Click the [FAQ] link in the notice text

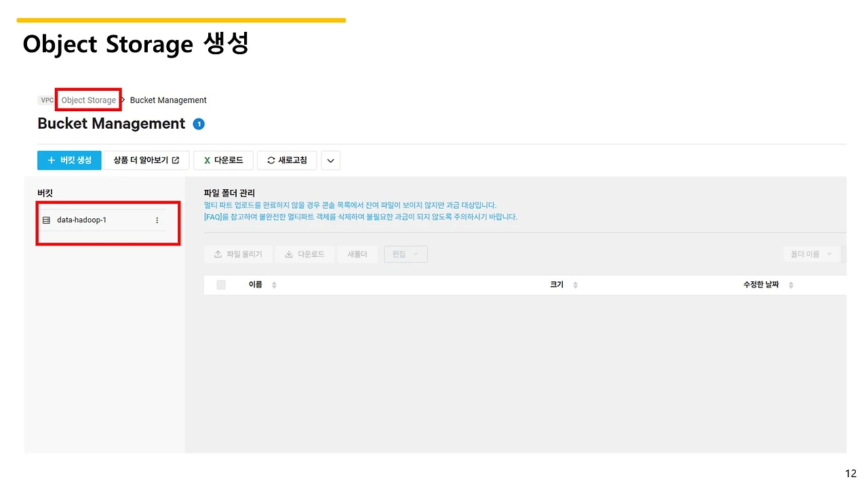212,217
